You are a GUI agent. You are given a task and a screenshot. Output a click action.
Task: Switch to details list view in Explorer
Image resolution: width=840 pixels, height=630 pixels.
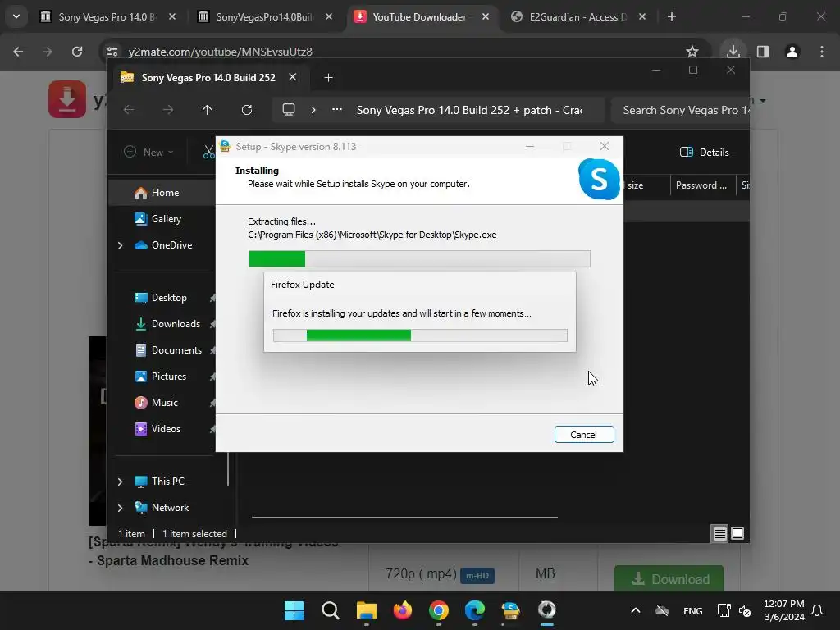pyautogui.click(x=719, y=533)
